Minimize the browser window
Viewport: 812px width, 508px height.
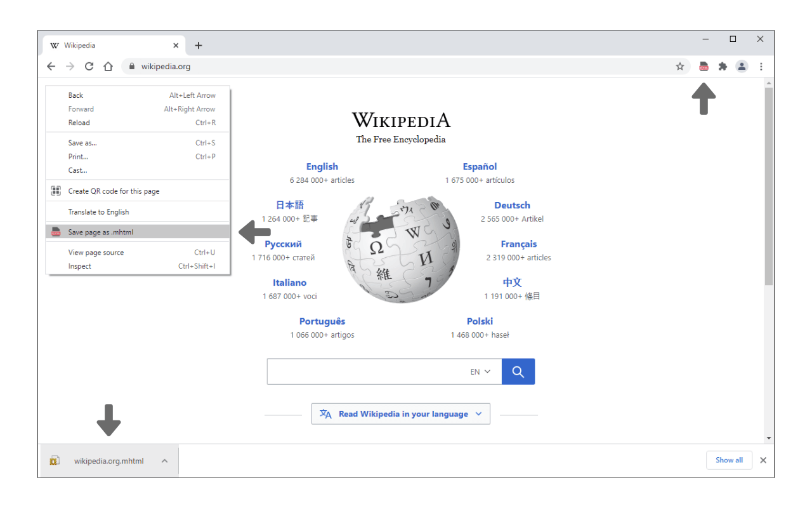tap(705, 39)
